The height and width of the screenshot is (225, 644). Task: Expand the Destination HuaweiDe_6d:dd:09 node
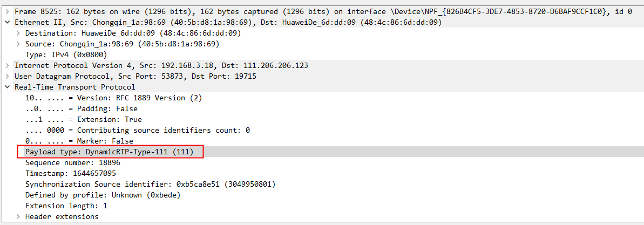click(18, 33)
